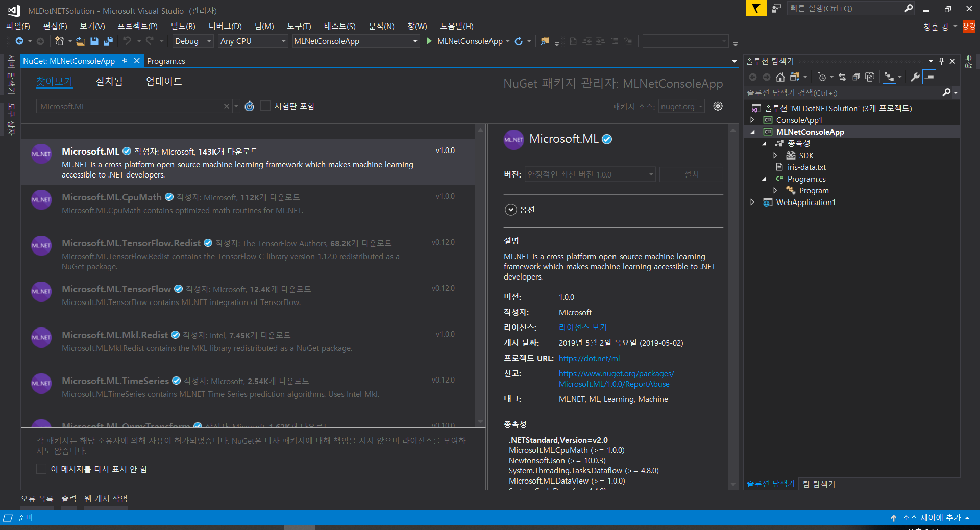Open the 라이선스 보기 link
The image size is (980, 530).
[582, 327]
